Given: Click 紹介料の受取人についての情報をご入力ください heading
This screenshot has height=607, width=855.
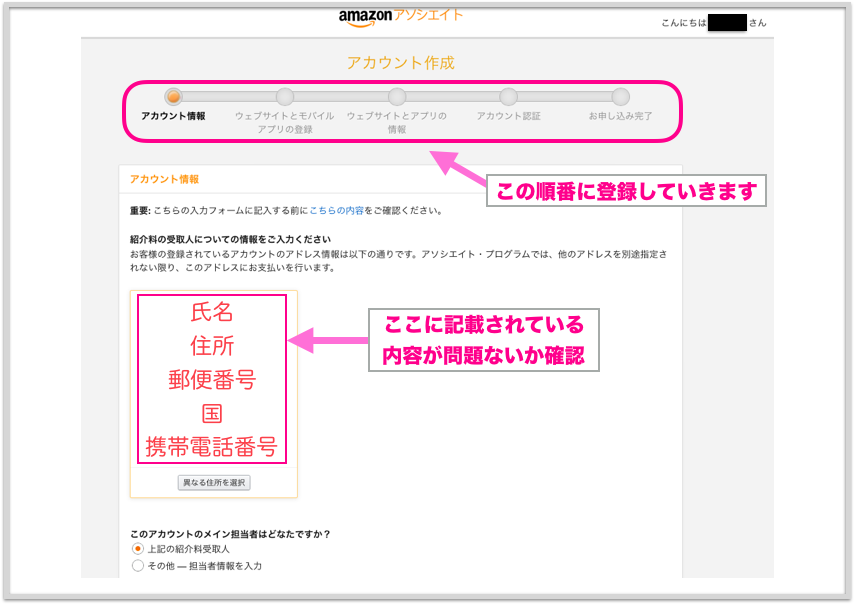Looking at the screenshot, I should [x=230, y=239].
